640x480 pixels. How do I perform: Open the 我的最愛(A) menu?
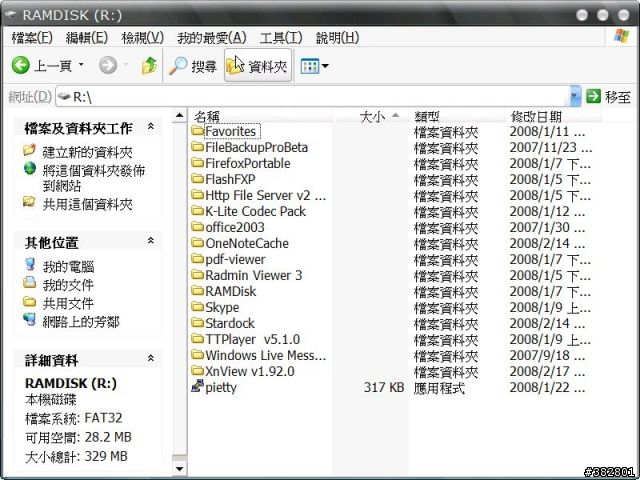pos(212,38)
